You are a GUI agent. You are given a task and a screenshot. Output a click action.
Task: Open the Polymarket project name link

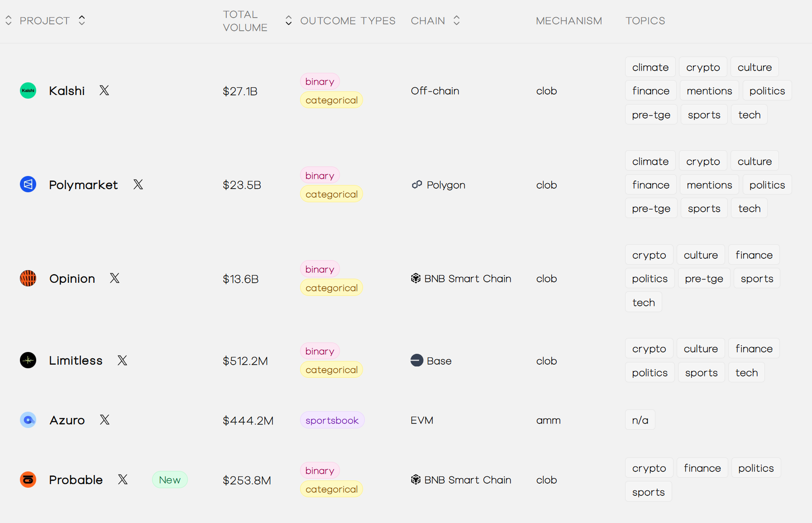click(x=83, y=185)
